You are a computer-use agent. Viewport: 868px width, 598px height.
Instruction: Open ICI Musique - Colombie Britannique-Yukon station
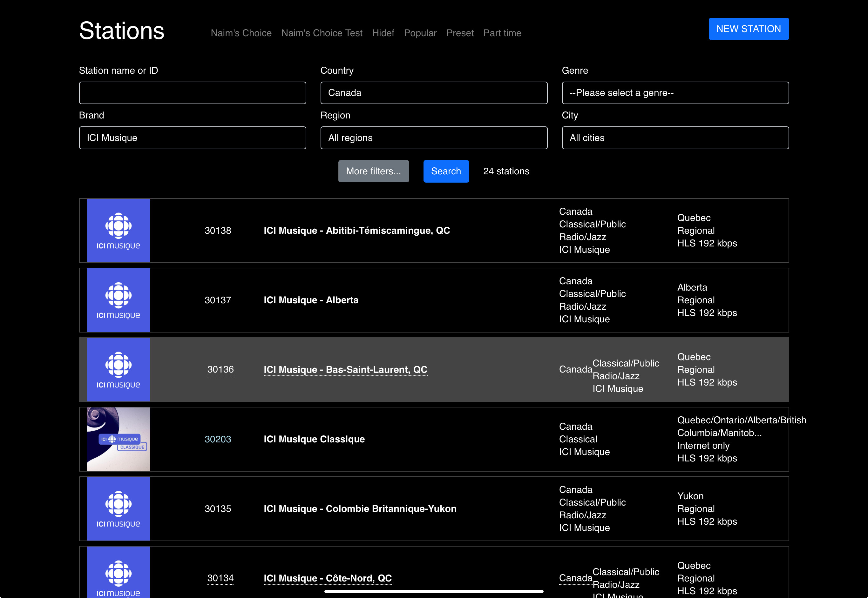[360, 509]
